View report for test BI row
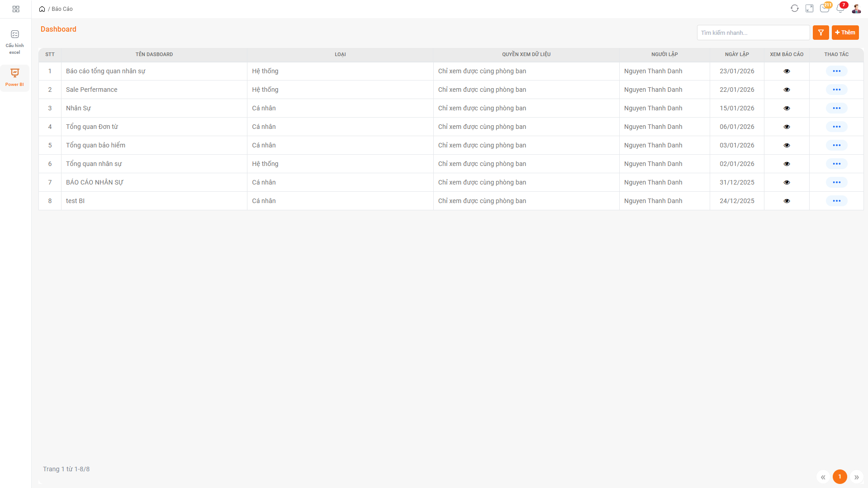The height and width of the screenshot is (488, 868). tap(787, 201)
